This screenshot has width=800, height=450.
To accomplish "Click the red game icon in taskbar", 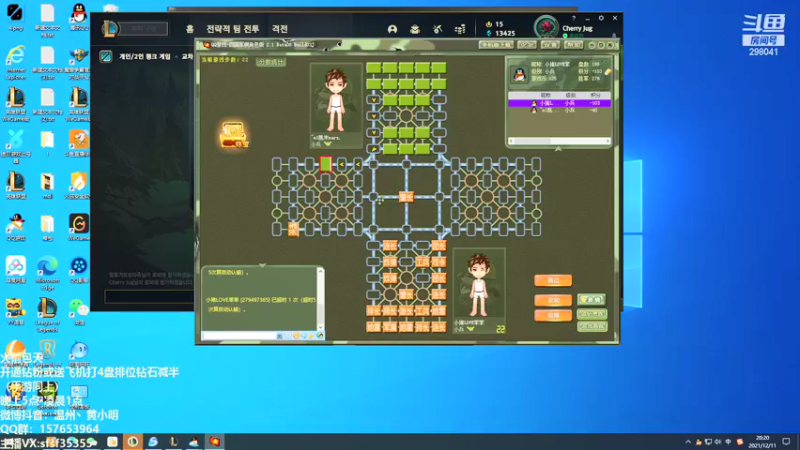I will [x=214, y=442].
